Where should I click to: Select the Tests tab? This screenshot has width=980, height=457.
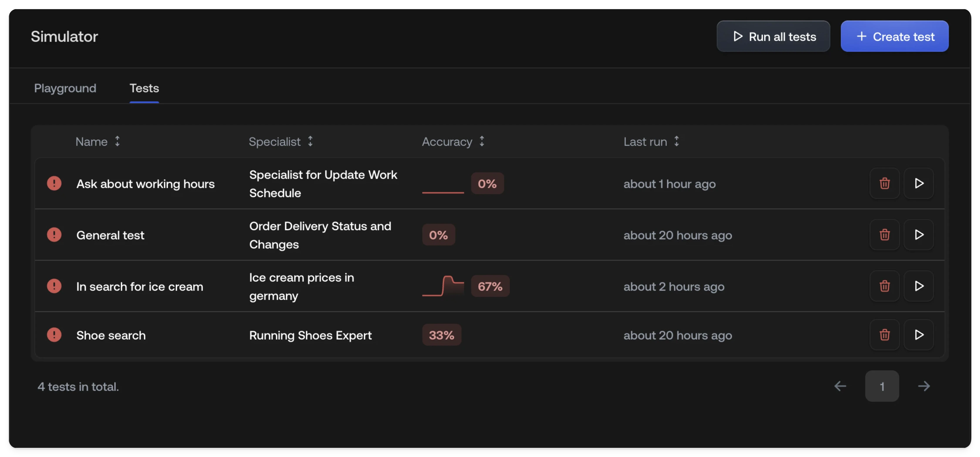click(144, 88)
